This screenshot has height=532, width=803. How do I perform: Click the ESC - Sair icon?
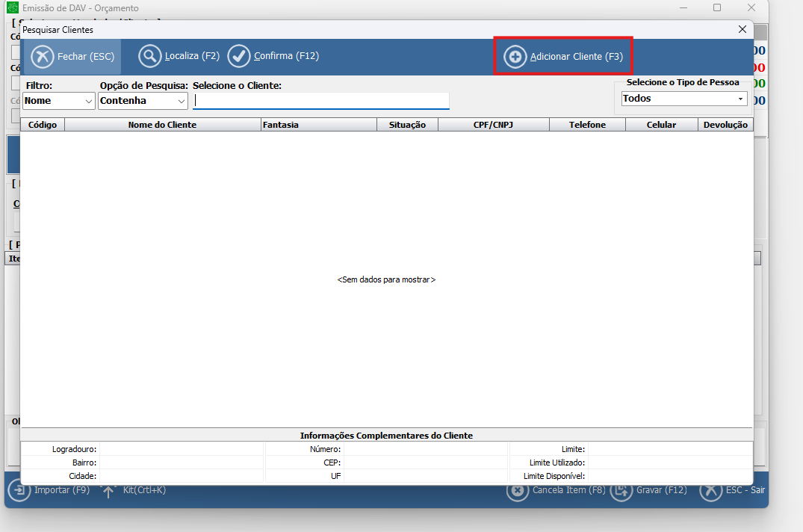click(710, 491)
